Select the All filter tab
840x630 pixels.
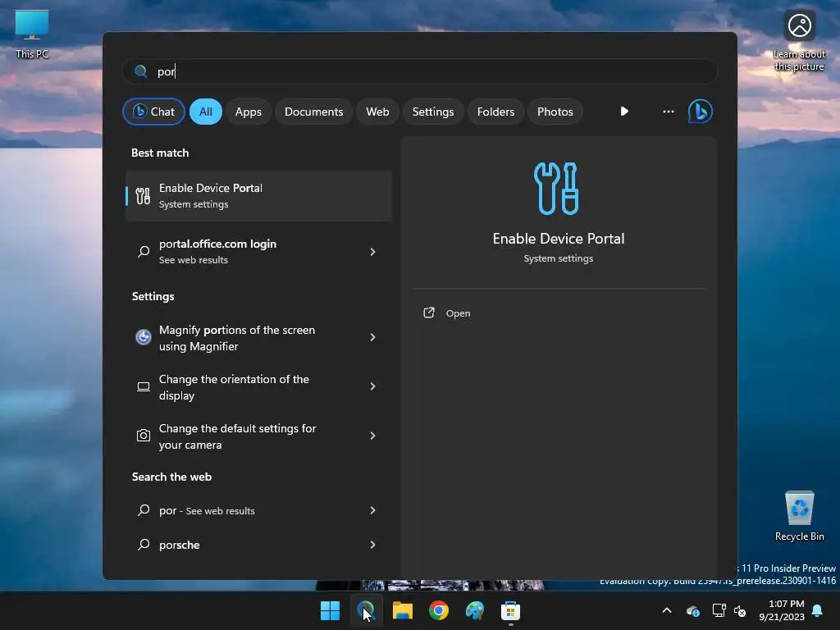click(206, 112)
